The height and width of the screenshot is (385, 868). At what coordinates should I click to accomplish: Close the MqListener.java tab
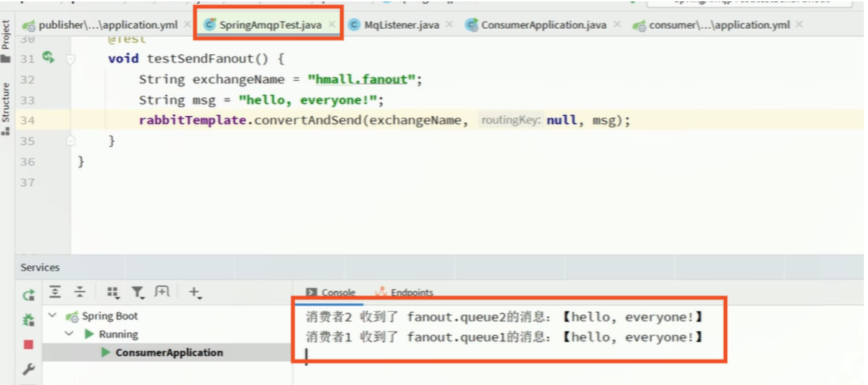tap(449, 25)
